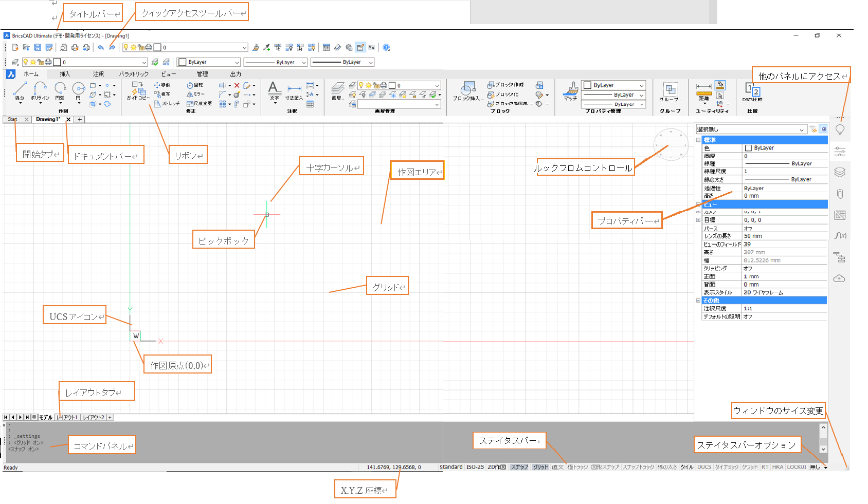Add a new document tab with plus button

pyautogui.click(x=80, y=119)
